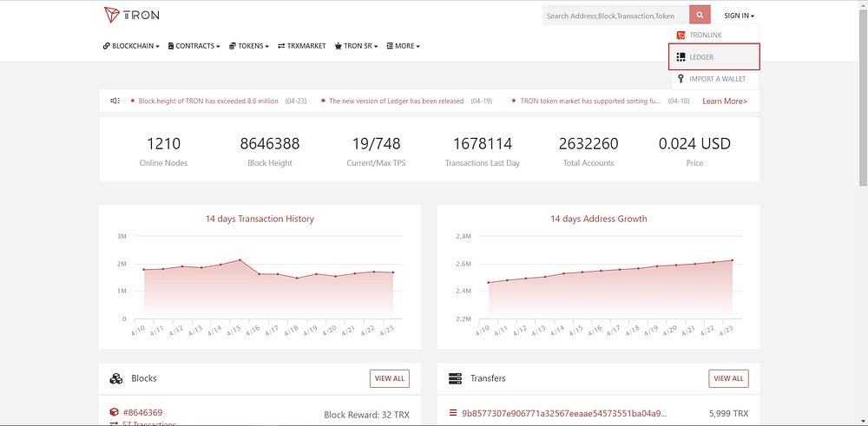Screen dimensions: 868x426
Task: Choose Import a Wallet option
Action: (715, 79)
